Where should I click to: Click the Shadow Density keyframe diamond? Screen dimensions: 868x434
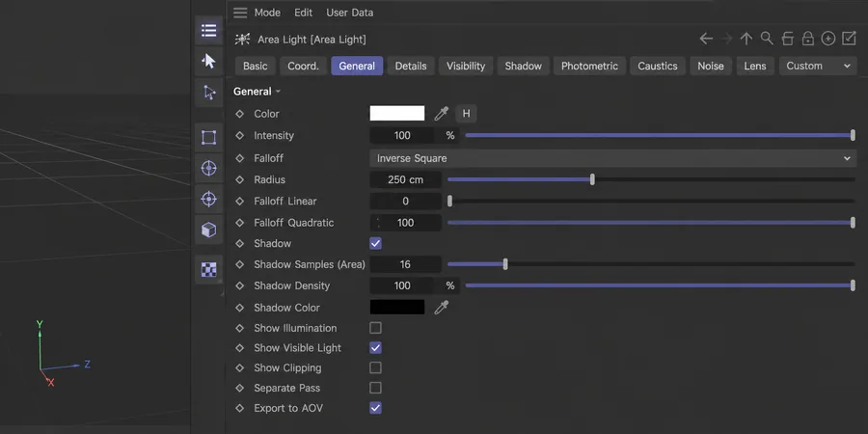[x=240, y=285]
